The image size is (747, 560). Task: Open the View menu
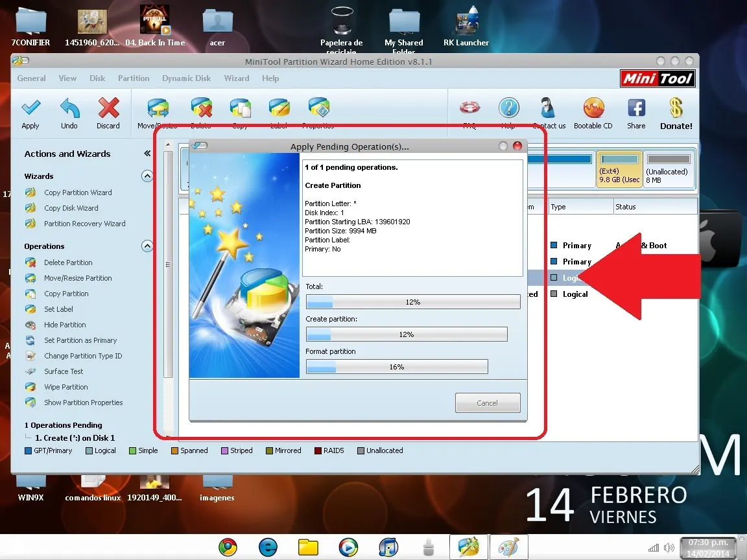tap(67, 78)
